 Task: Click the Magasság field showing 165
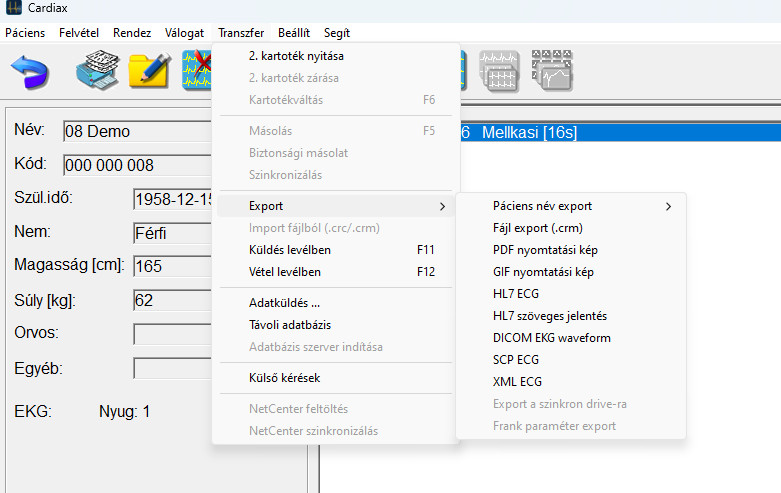pos(173,266)
